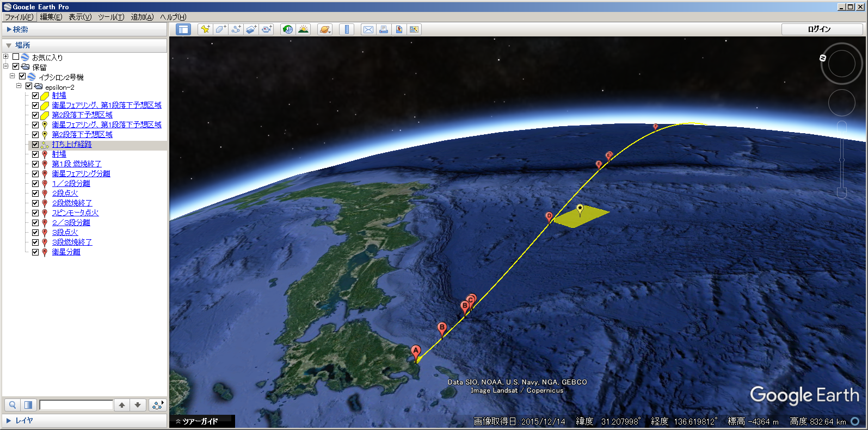The width and height of the screenshot is (868, 430).
Task: Open the planet switcher icon
Action: [325, 29]
